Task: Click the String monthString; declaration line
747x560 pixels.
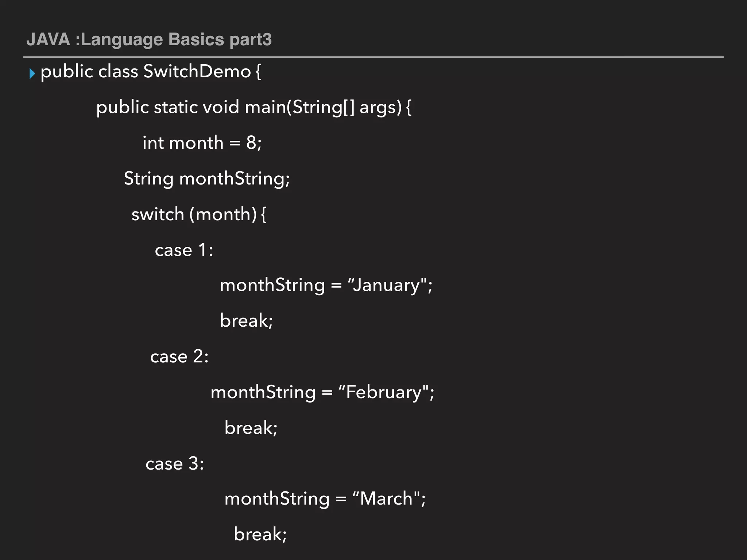Action: 207,179
